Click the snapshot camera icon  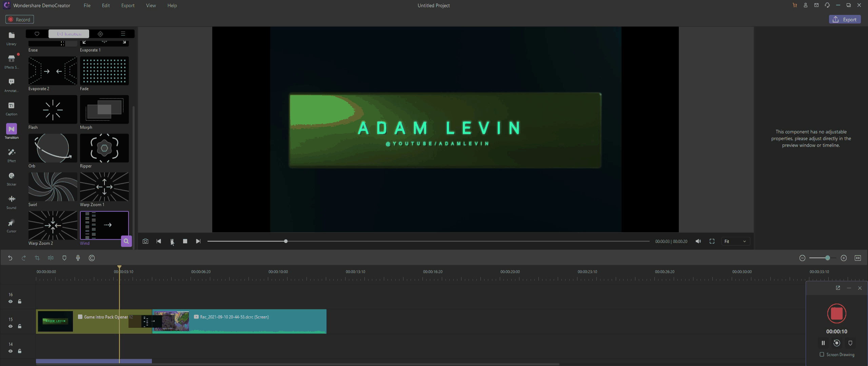[145, 241]
